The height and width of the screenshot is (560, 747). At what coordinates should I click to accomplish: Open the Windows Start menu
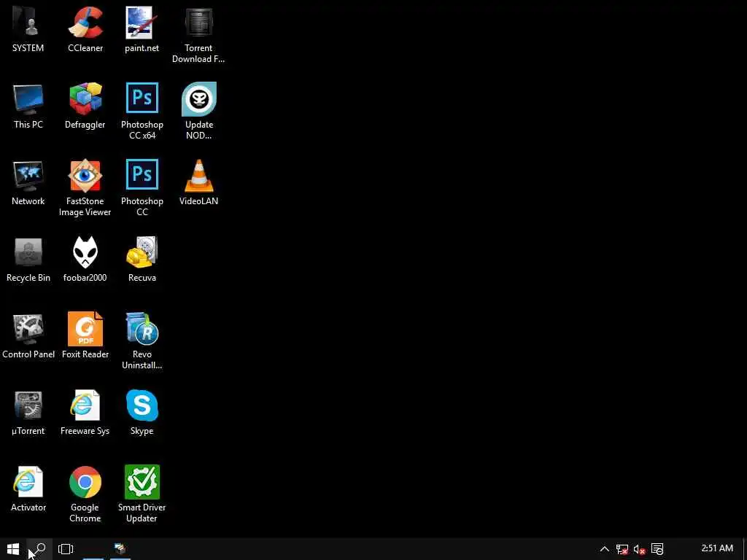(x=13, y=549)
